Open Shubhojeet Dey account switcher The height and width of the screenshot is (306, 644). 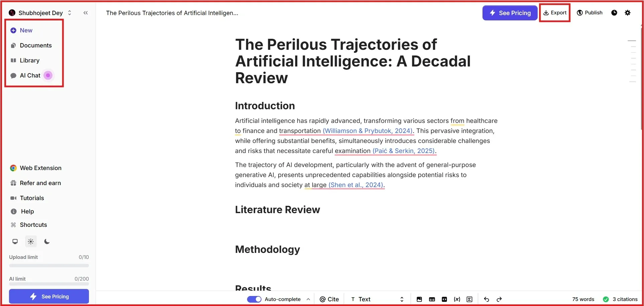point(40,13)
